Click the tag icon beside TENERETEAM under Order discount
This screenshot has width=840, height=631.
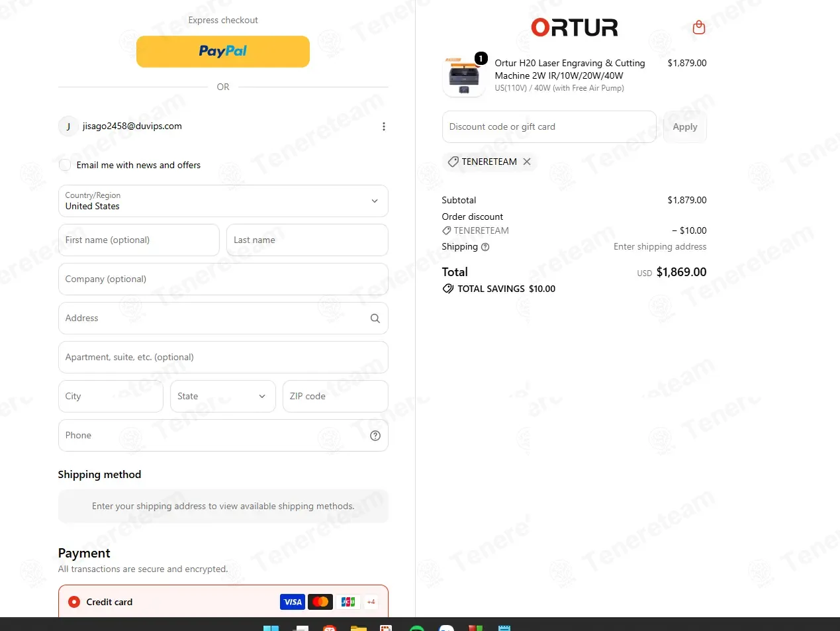447,231
